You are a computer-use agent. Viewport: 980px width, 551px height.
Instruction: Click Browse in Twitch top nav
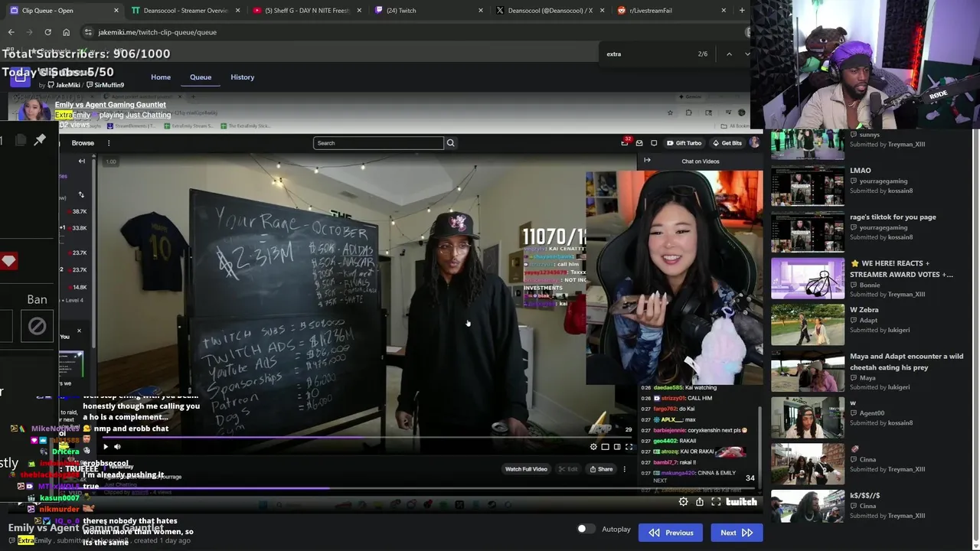tap(83, 143)
